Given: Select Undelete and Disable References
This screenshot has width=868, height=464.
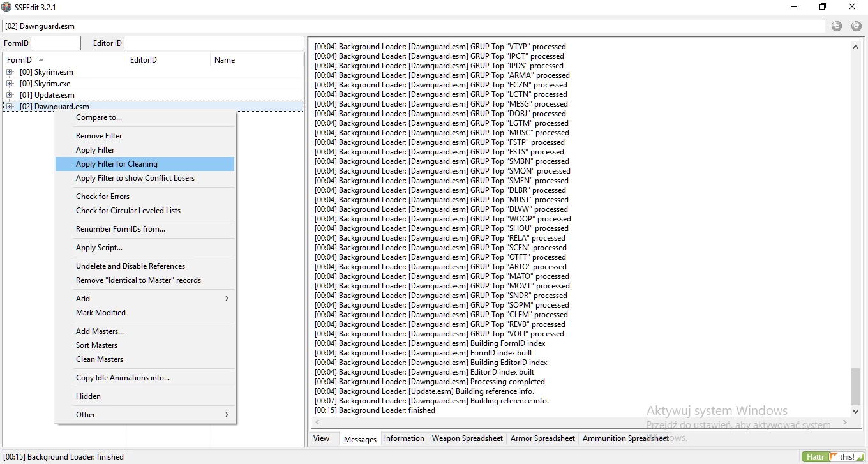Looking at the screenshot, I should (145, 266).
